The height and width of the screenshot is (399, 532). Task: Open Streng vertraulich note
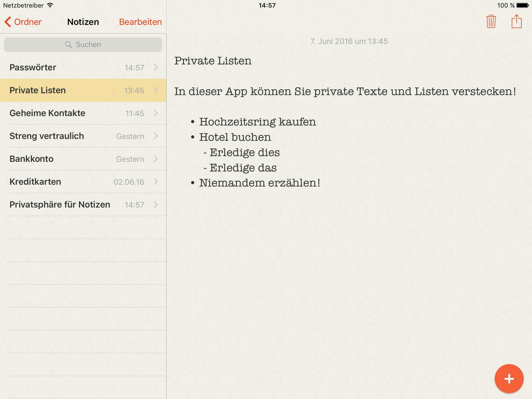point(47,136)
